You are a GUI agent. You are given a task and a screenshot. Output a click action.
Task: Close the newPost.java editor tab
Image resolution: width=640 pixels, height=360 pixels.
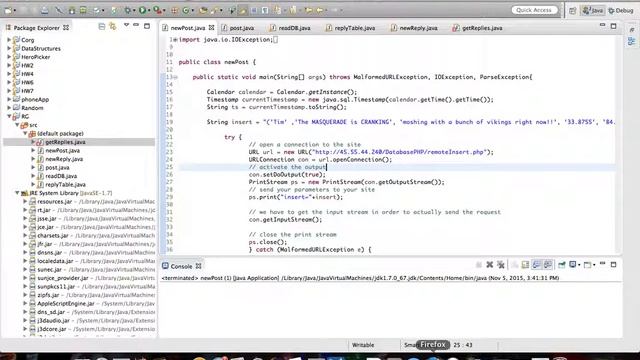coord(211,28)
